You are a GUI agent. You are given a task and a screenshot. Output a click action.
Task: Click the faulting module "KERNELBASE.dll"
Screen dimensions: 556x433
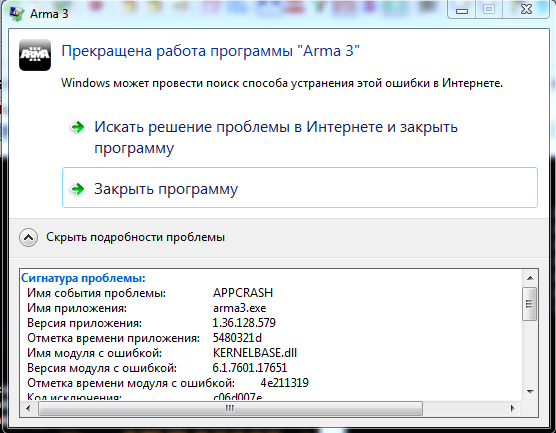coord(255,353)
